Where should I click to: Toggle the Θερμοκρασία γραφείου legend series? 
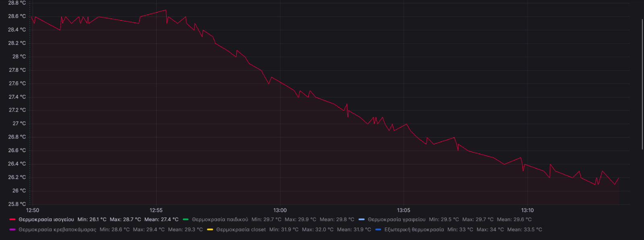[x=396, y=219]
